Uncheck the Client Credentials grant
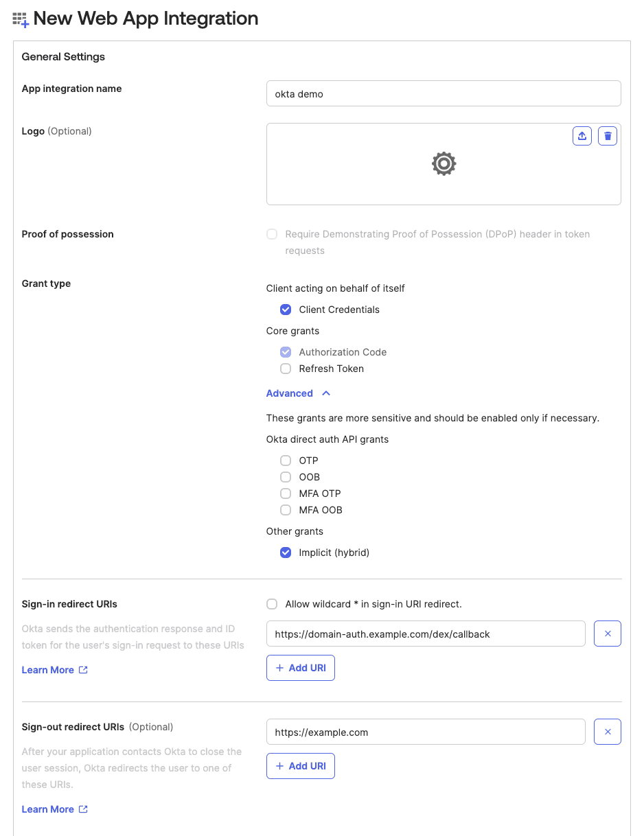Image resolution: width=644 pixels, height=836 pixels. [x=285, y=310]
